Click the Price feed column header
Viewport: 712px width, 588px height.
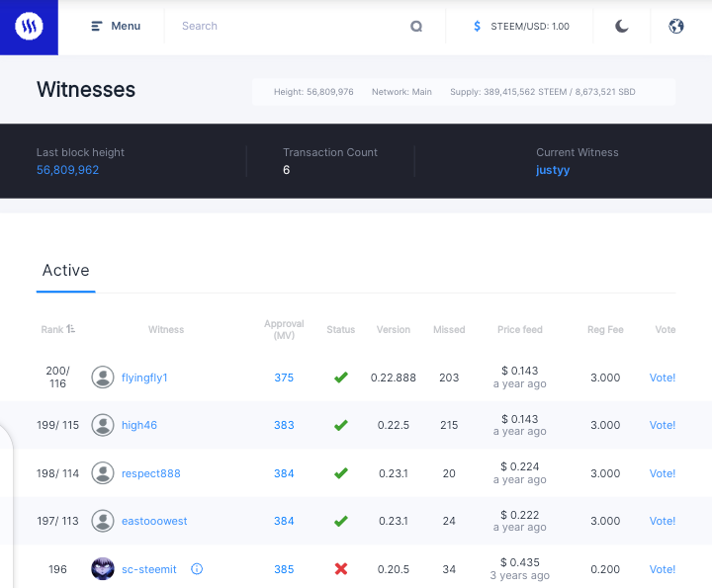(x=520, y=330)
